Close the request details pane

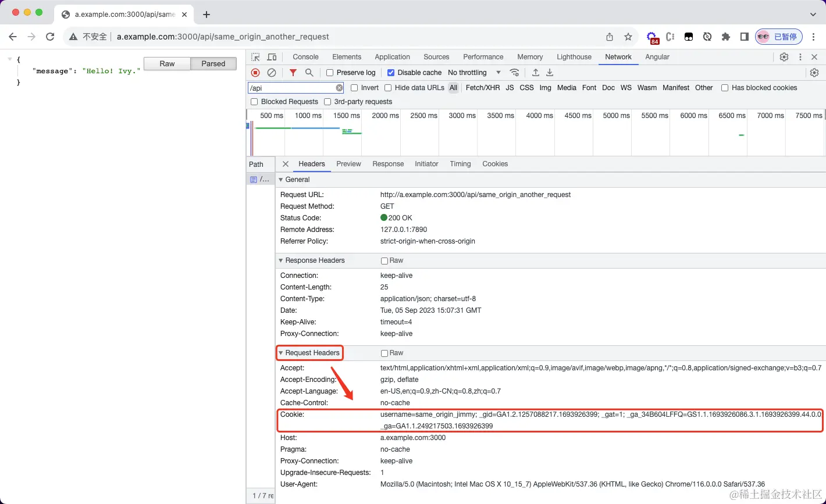(x=285, y=164)
